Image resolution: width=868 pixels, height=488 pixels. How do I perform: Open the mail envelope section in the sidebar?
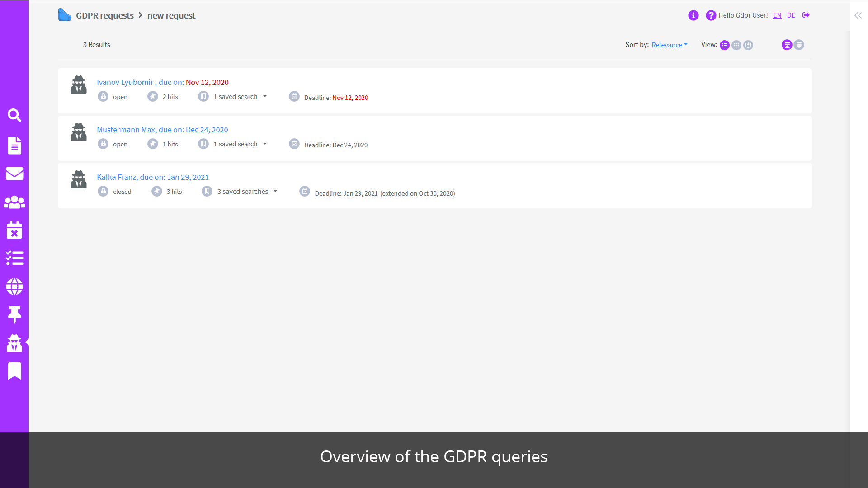tap(14, 174)
